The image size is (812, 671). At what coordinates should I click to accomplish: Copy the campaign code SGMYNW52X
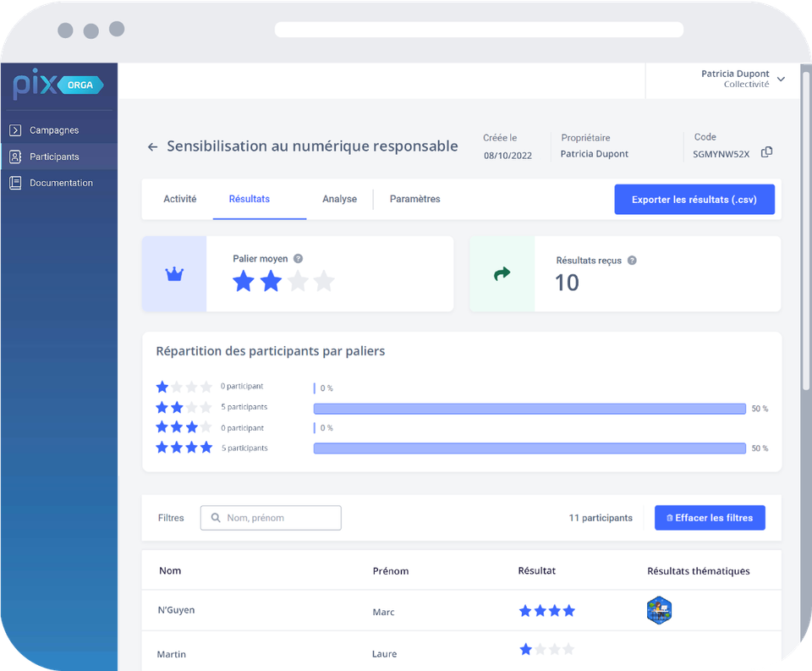(766, 152)
